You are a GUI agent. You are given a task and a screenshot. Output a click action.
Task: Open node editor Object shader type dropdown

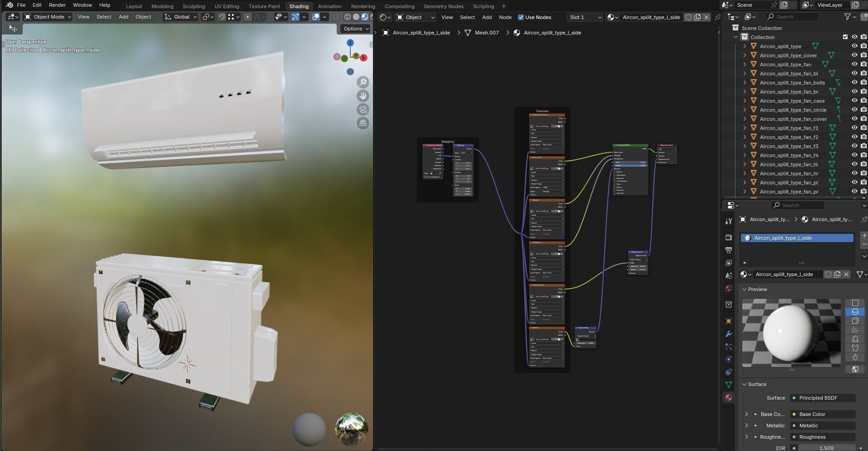415,17
